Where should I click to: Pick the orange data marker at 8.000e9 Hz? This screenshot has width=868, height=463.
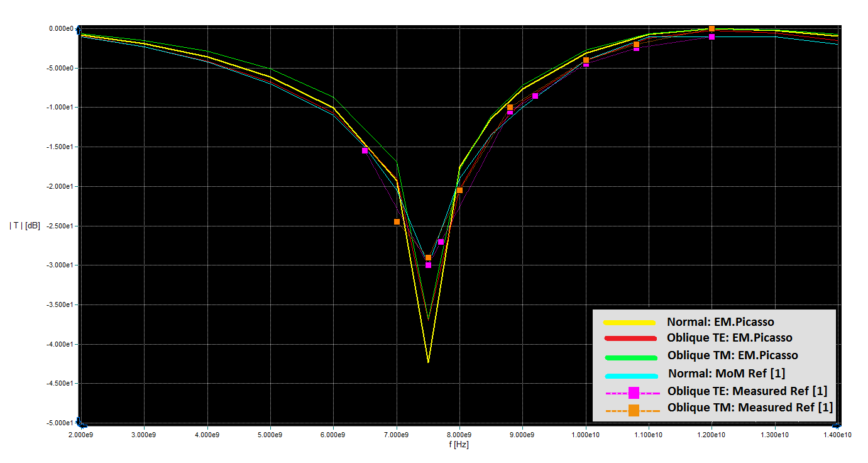[x=459, y=190]
